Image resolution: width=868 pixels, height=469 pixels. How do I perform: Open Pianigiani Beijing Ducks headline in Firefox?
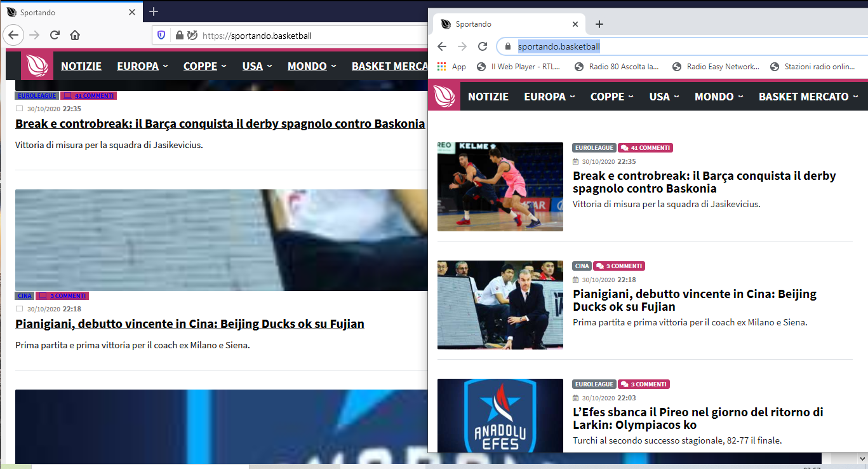190,324
